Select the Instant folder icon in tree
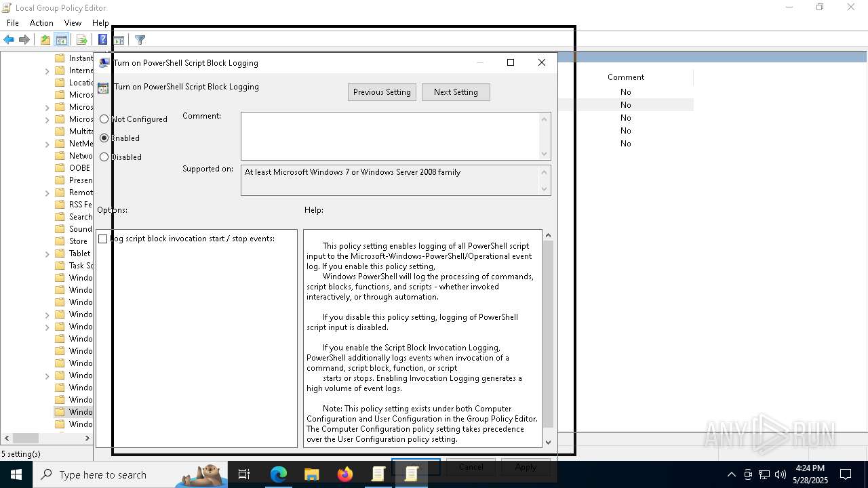The image size is (868, 488). point(60,58)
